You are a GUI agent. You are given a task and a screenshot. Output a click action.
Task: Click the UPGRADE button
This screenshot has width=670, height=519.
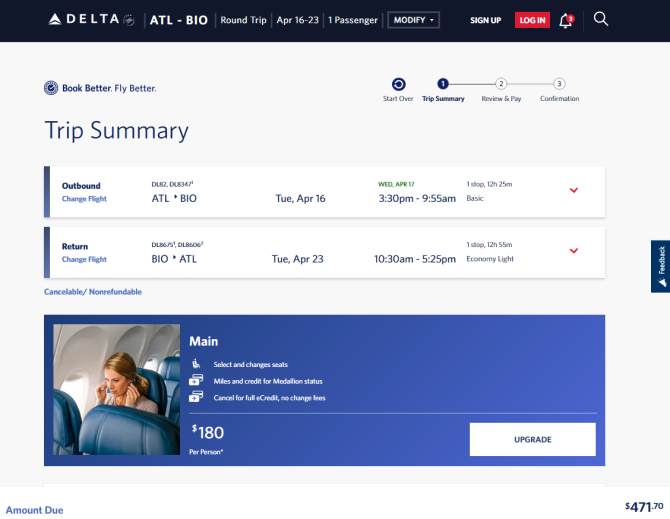tap(532, 439)
